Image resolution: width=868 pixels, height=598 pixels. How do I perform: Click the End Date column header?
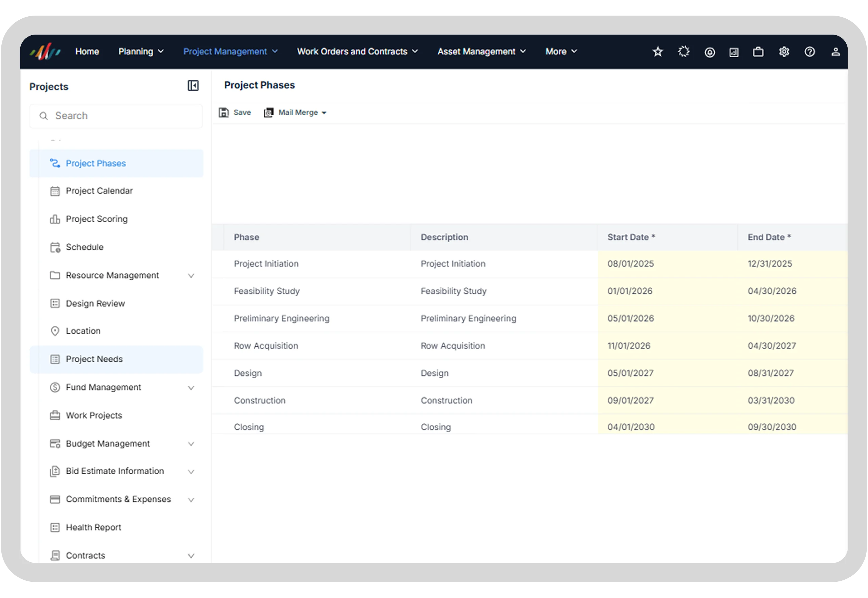tap(792, 237)
